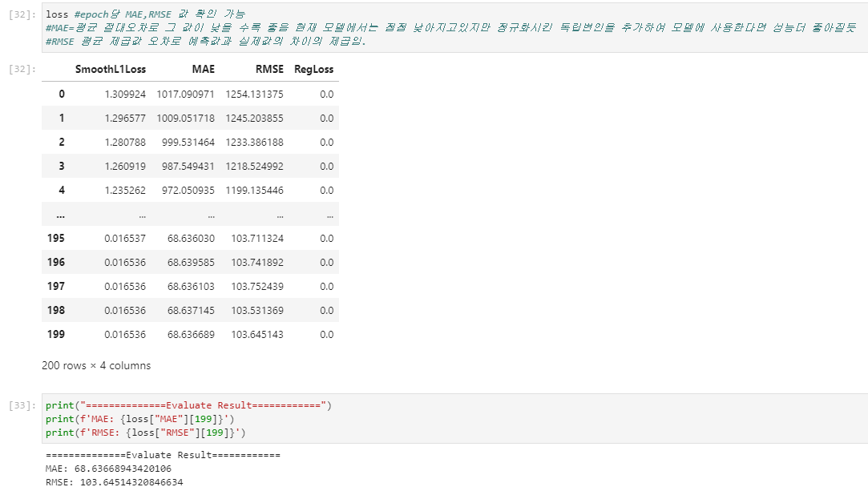The width and height of the screenshot is (868, 495).
Task: Select the '200 rows × 4 columns' summary text
Action: pyautogui.click(x=95, y=366)
